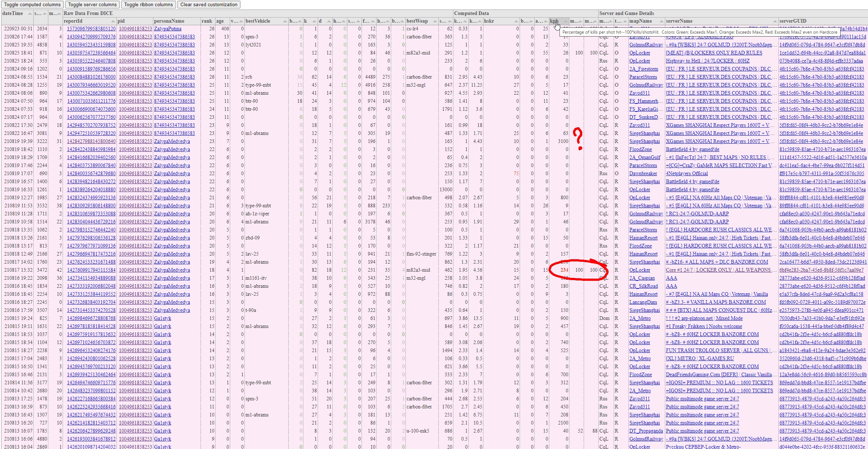The width and height of the screenshot is (868, 449).
Task: Open the CR_SilkRoad map link
Action: point(643,286)
